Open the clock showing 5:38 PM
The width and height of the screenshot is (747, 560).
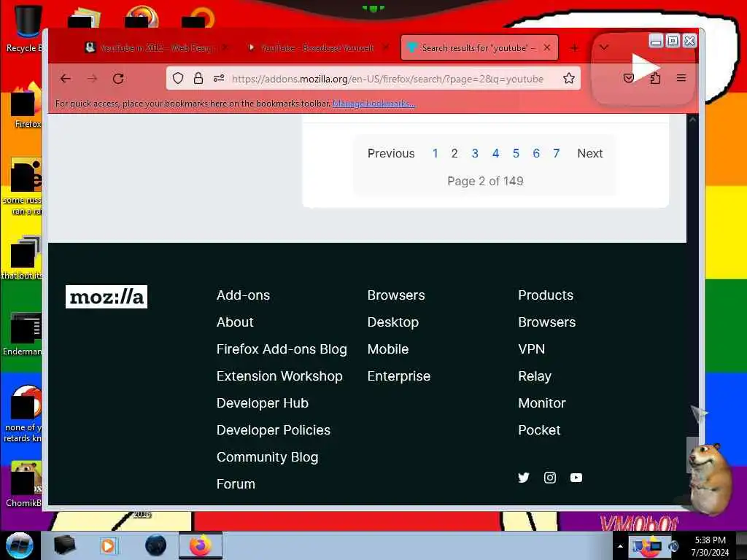tap(710, 546)
